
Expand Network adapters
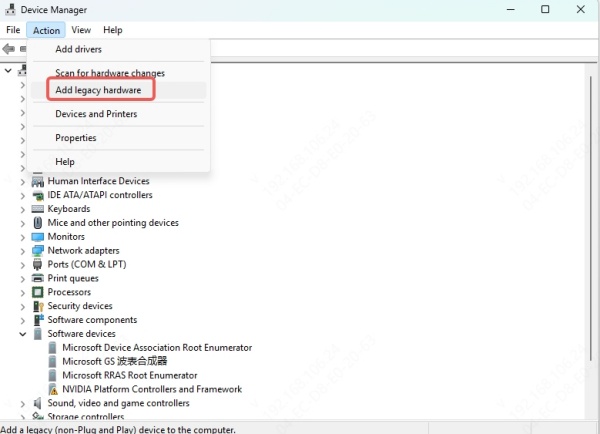click(x=23, y=251)
